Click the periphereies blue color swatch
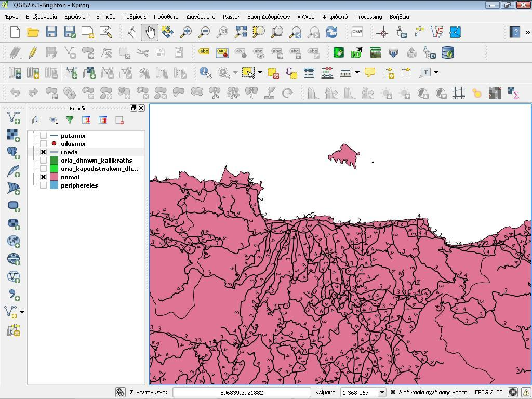This screenshot has height=399, width=532. point(54,185)
